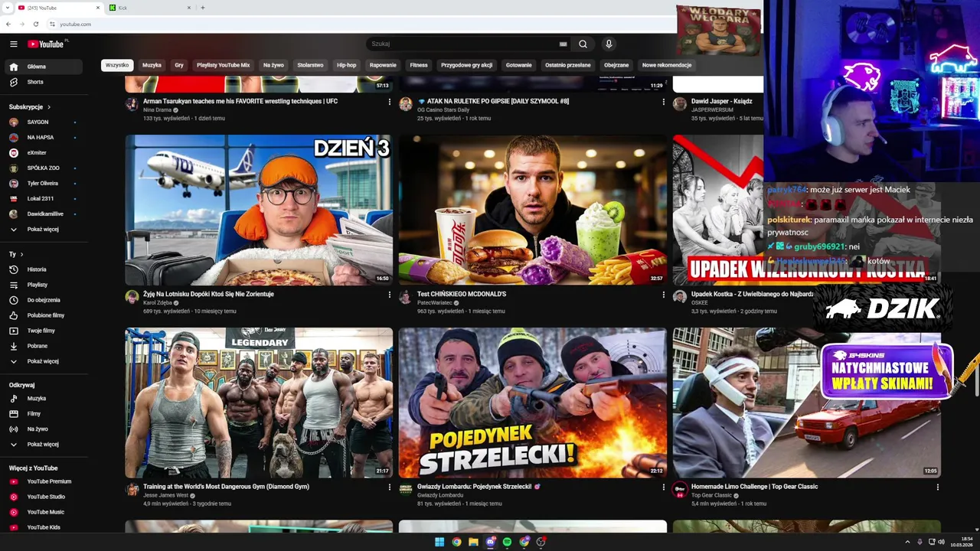Open options menu for Żyję Na Lotnisku video
980x551 pixels.
pos(389,295)
